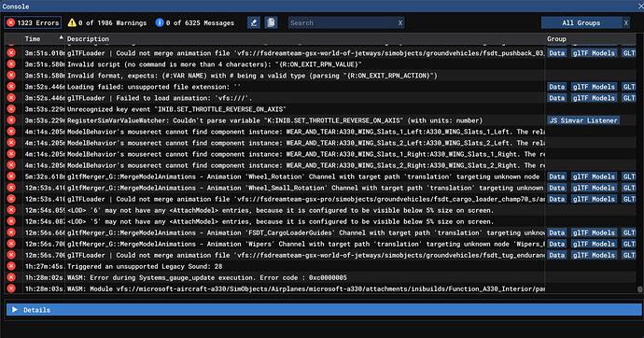Click Data tag on fsdt_pushback row
The height and width of the screenshot is (338, 644).
click(x=557, y=53)
